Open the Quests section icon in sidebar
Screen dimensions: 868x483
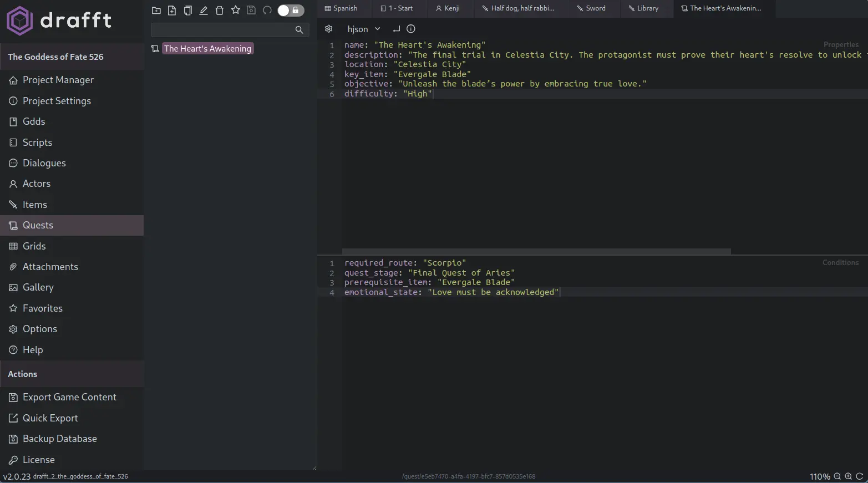point(13,225)
